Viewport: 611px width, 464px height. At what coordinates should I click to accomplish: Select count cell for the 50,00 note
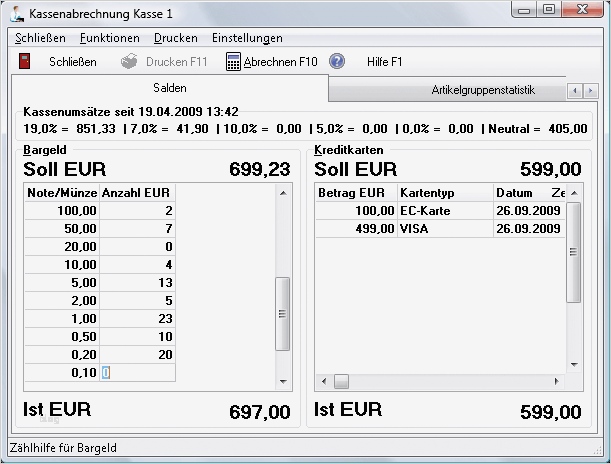(x=137, y=229)
